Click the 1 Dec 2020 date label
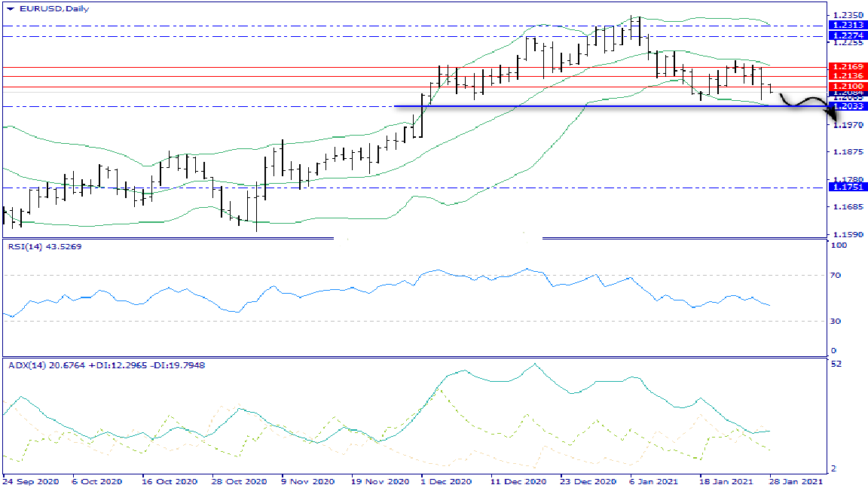 [x=445, y=480]
